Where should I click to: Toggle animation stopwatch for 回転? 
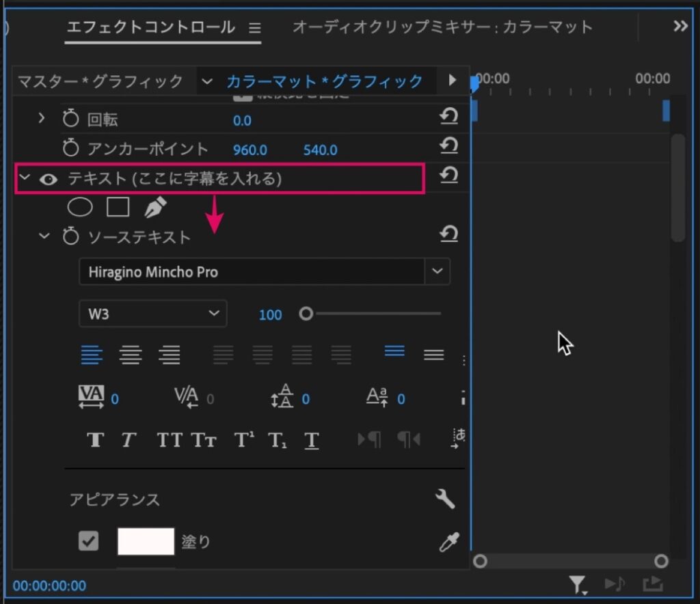[70, 119]
